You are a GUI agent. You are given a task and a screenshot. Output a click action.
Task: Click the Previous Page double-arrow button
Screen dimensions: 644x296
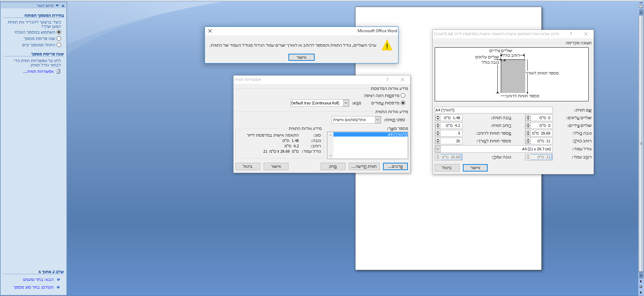tap(641, 281)
